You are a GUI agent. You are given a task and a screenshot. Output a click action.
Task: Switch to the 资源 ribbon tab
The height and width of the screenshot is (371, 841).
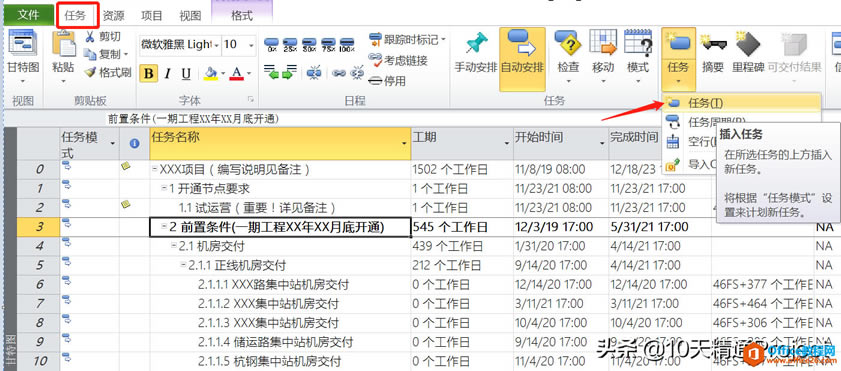point(114,15)
